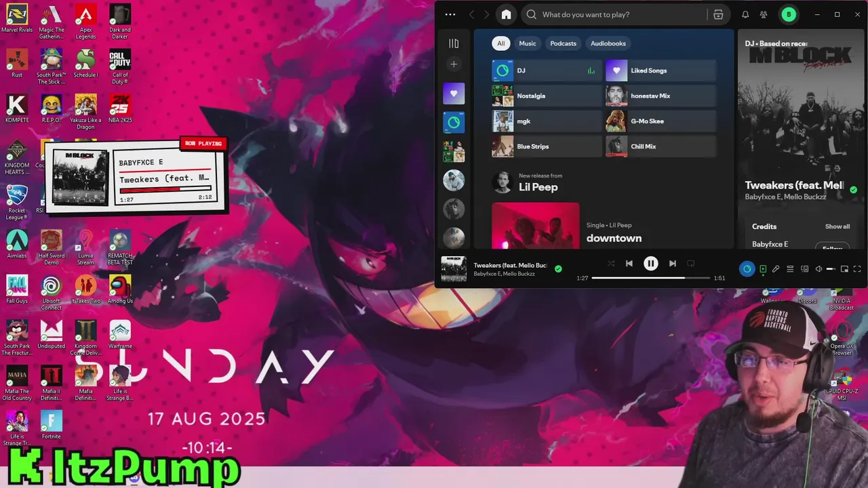Skip to previous track
Image resolution: width=868 pixels, height=488 pixels.
pyautogui.click(x=629, y=264)
